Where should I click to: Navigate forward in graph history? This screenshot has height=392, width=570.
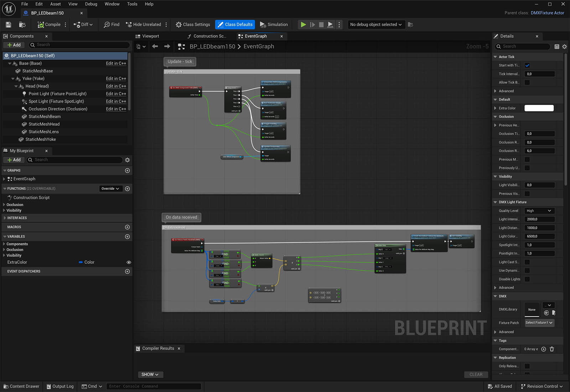(x=167, y=47)
